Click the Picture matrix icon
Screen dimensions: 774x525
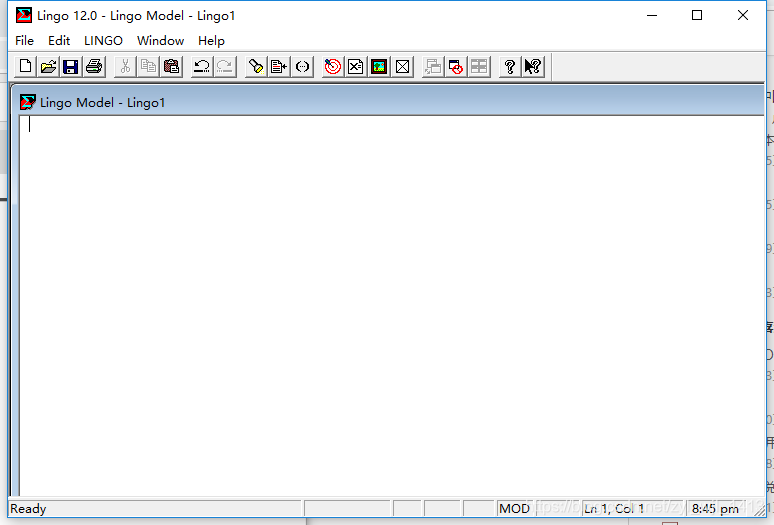click(x=402, y=66)
